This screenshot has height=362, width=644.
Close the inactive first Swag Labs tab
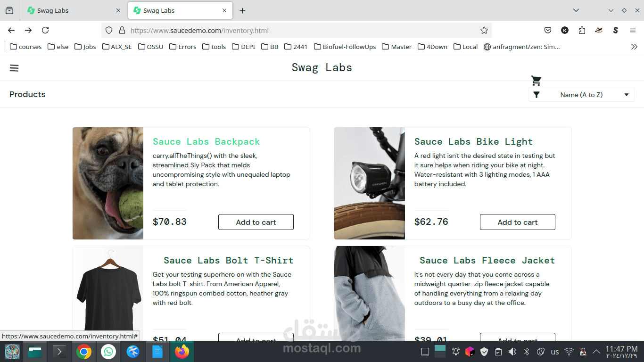118,10
